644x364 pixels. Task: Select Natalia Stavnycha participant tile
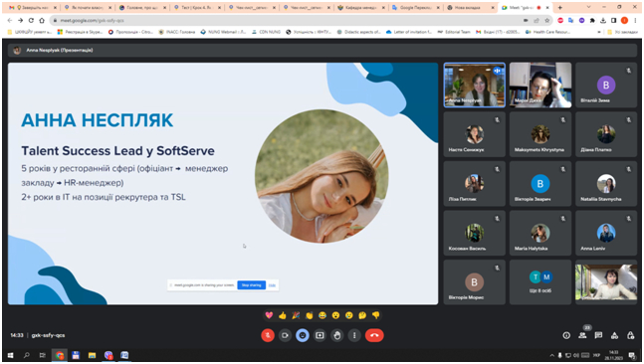[x=606, y=183]
